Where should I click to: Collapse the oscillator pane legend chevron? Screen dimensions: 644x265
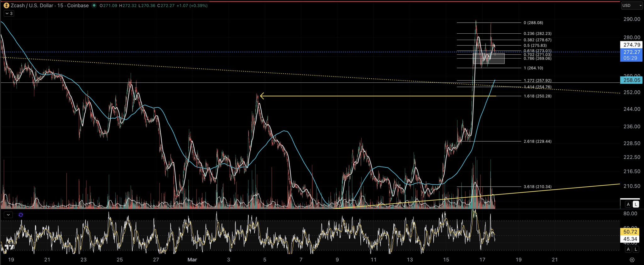[8, 215]
